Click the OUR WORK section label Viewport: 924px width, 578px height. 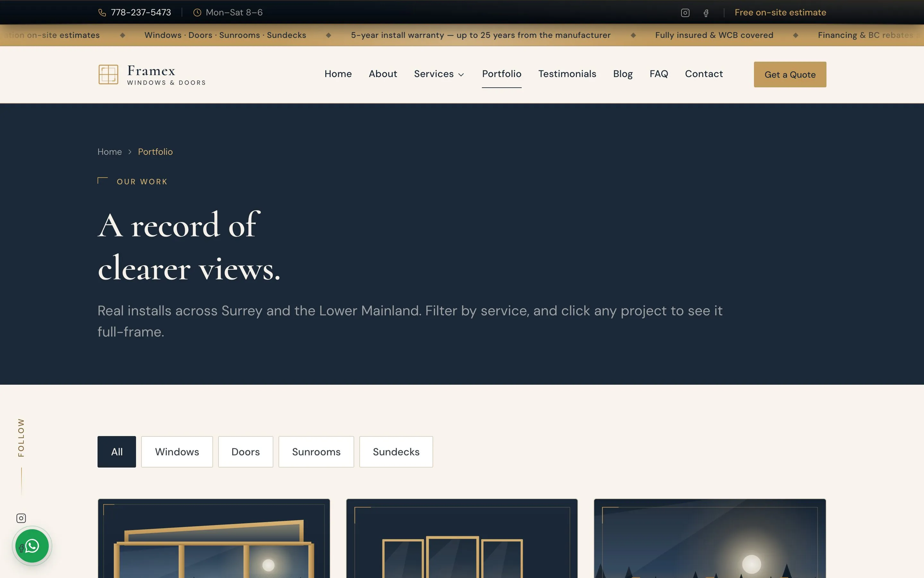[x=142, y=181]
